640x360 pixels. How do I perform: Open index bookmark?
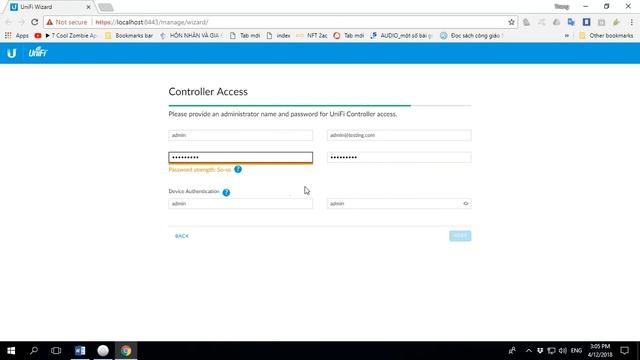point(278,36)
